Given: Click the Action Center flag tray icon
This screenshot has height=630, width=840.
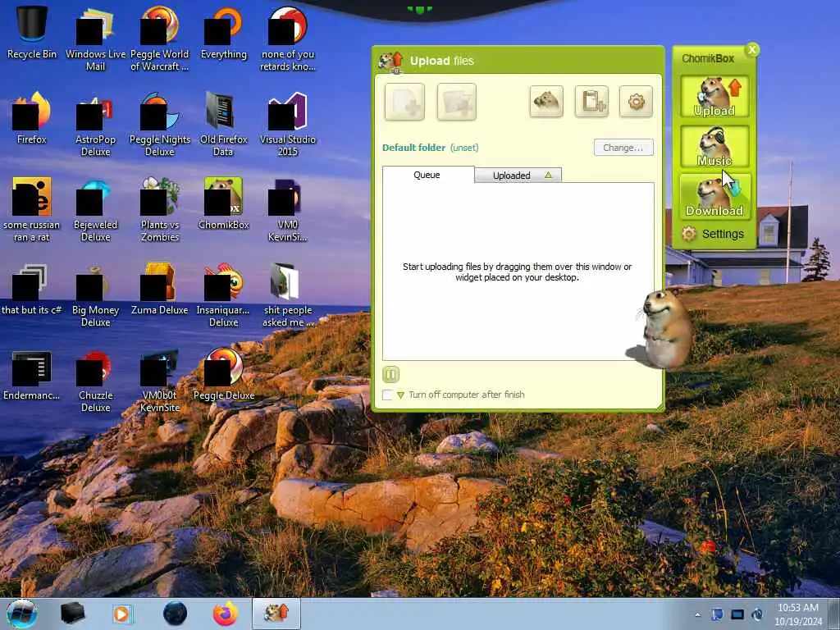Looking at the screenshot, I should tap(717, 614).
